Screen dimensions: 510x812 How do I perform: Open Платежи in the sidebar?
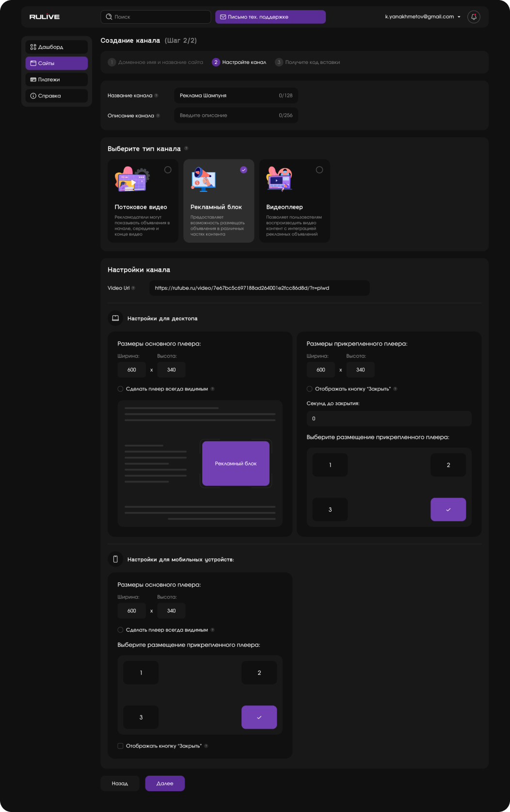(x=57, y=79)
